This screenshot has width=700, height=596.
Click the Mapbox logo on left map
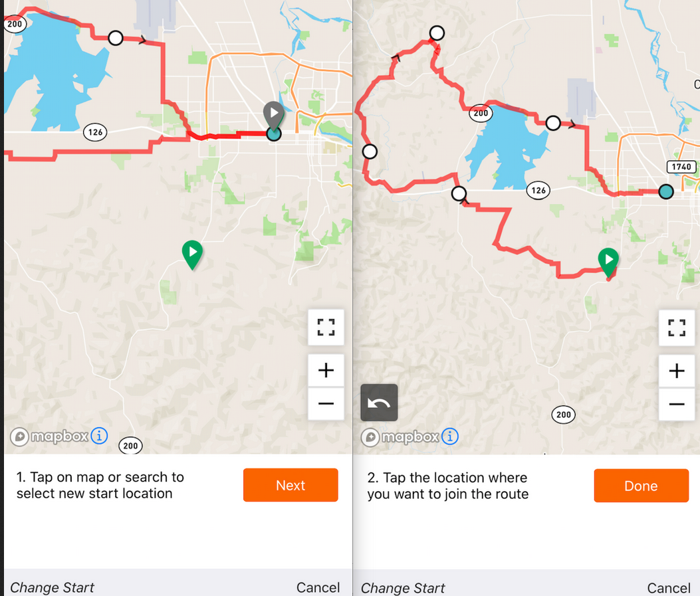click(x=49, y=437)
